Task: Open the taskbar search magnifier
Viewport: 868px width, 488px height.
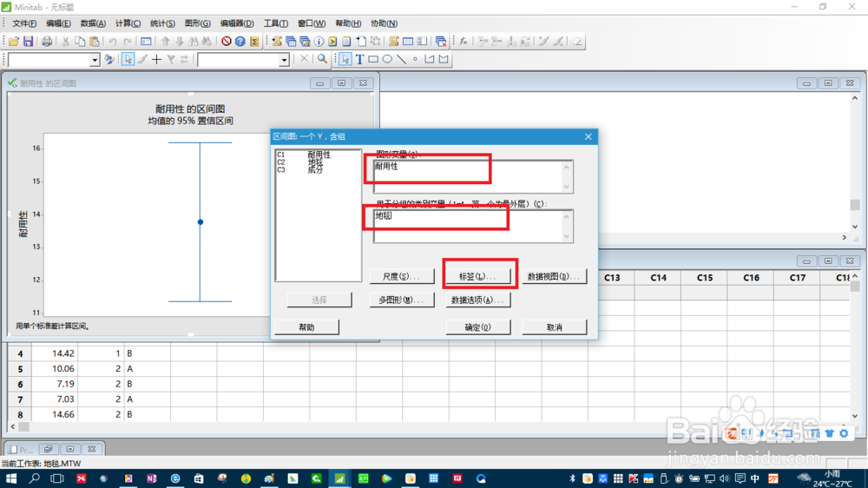Action: point(35,478)
